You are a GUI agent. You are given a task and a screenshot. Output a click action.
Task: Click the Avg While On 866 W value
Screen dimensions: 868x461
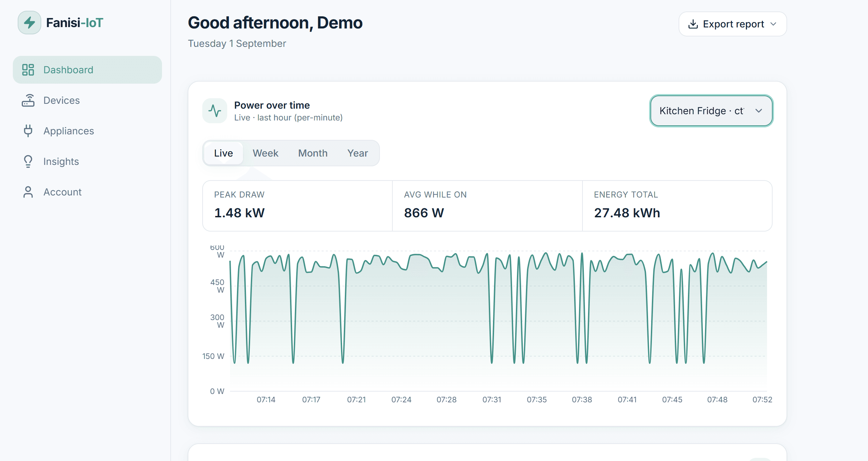click(x=424, y=213)
